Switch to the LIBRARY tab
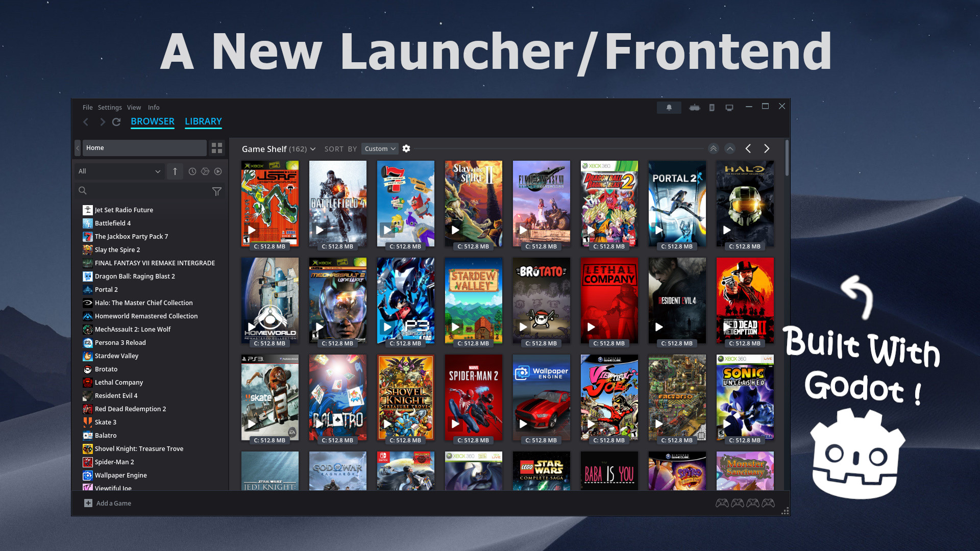This screenshot has width=980, height=551. (203, 121)
